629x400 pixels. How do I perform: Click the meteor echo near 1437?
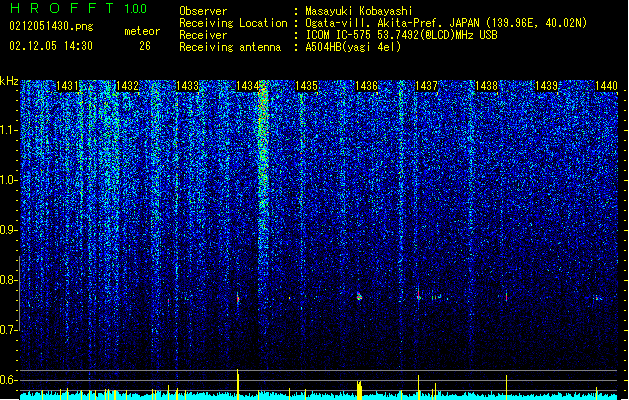[x=419, y=295]
